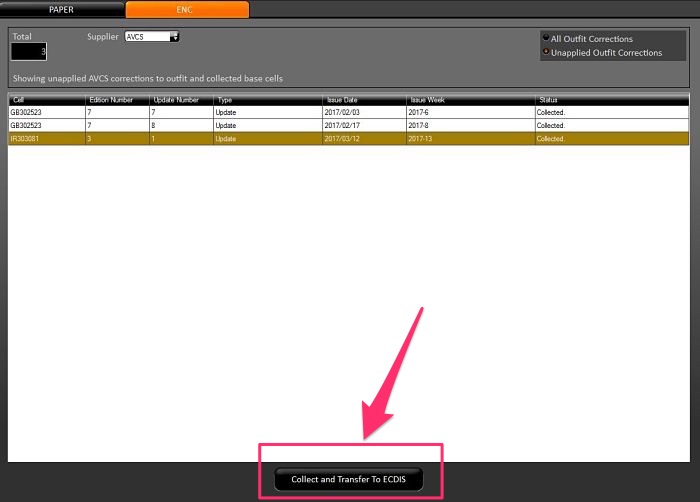Screen dimensions: 700x502
Task: Sort by Issue Week column header
Action: 469,100
